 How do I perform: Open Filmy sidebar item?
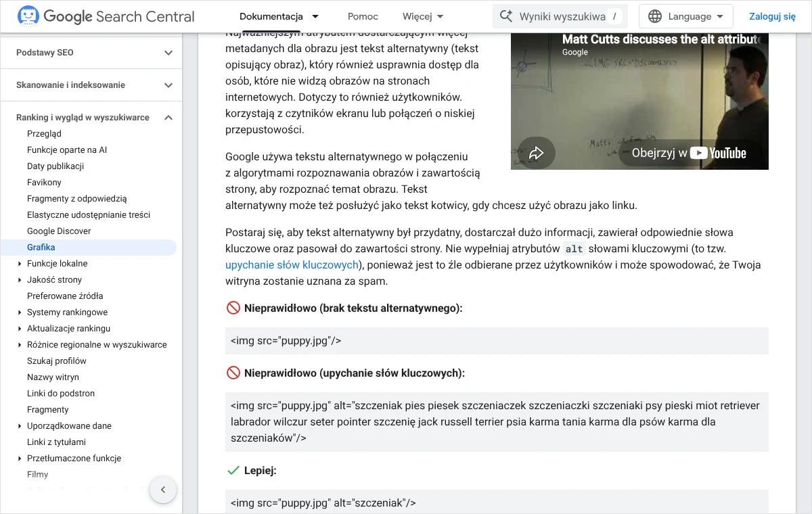click(38, 475)
